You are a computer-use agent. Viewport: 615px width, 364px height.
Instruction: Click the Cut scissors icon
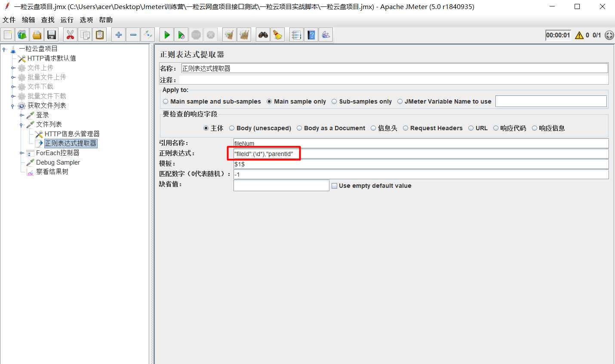tap(71, 35)
